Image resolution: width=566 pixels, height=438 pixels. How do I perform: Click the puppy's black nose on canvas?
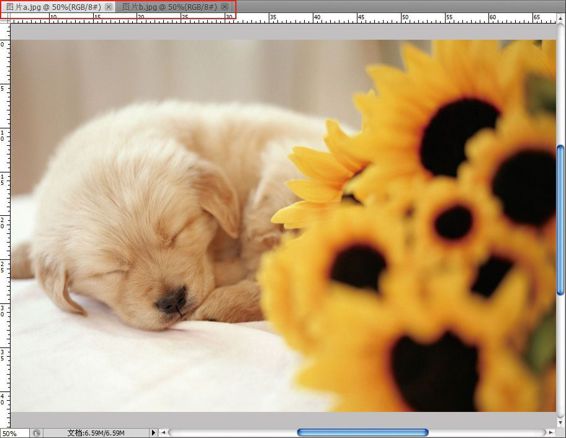173,300
